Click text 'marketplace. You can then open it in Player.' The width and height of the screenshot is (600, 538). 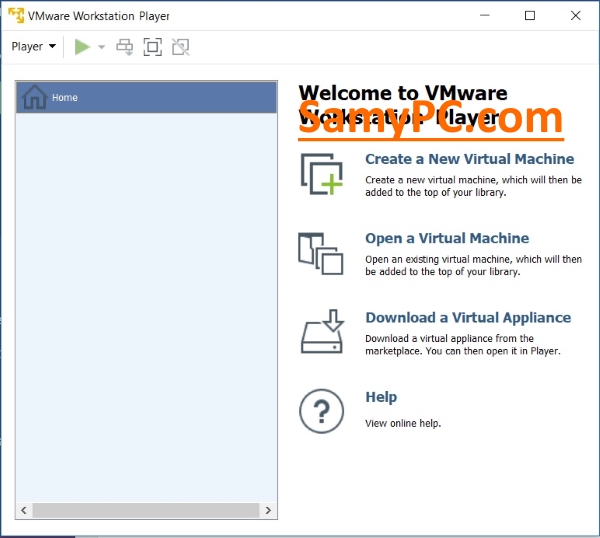(463, 351)
